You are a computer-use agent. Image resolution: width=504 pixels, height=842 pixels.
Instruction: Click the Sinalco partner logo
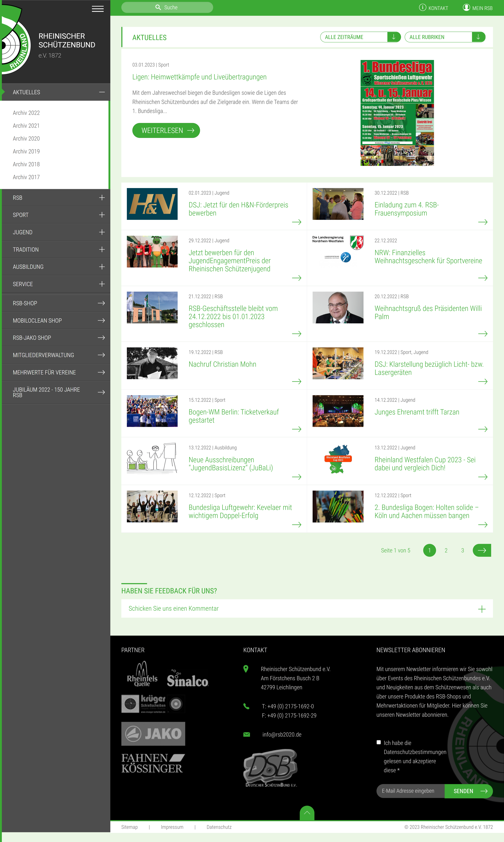pos(187,678)
